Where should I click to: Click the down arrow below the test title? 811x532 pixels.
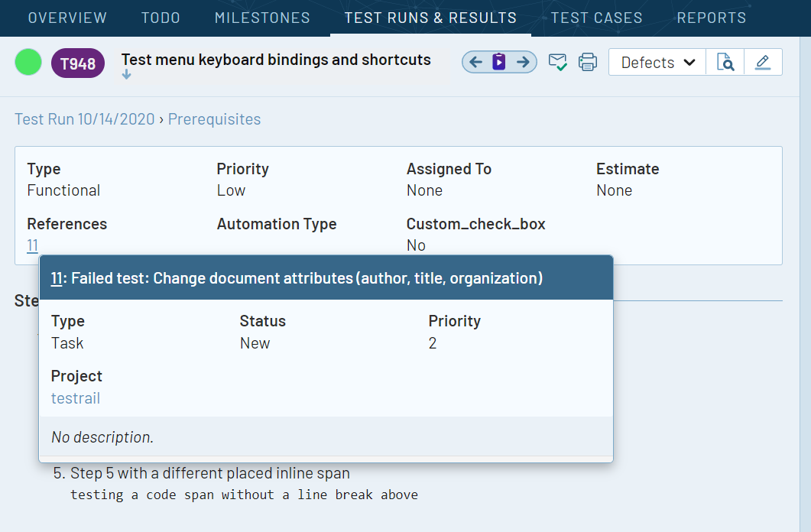125,74
